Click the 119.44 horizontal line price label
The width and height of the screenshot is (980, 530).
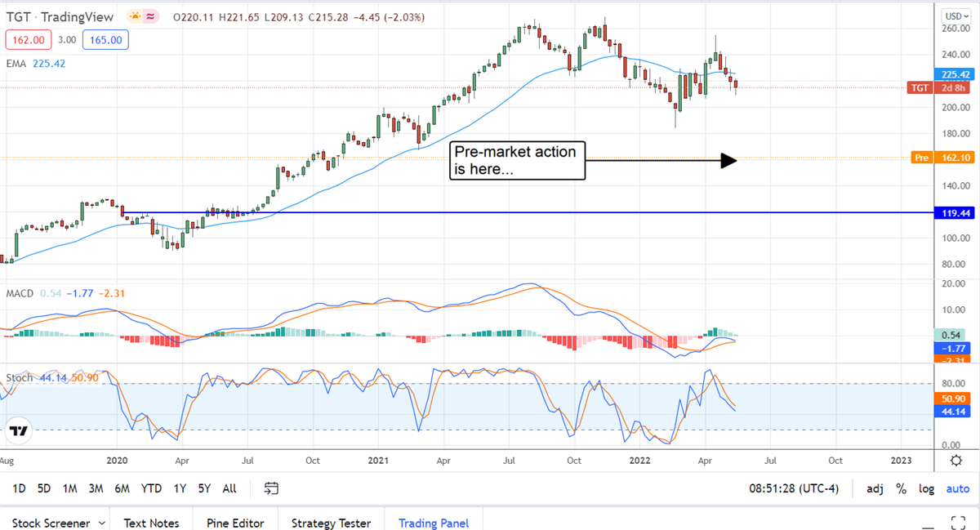953,212
